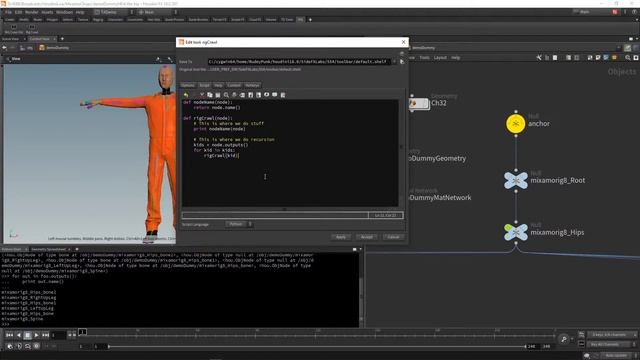Open the Hotkeys tab in Edit Tool dialog
Image resolution: width=640 pixels, height=360 pixels.
pos(252,85)
